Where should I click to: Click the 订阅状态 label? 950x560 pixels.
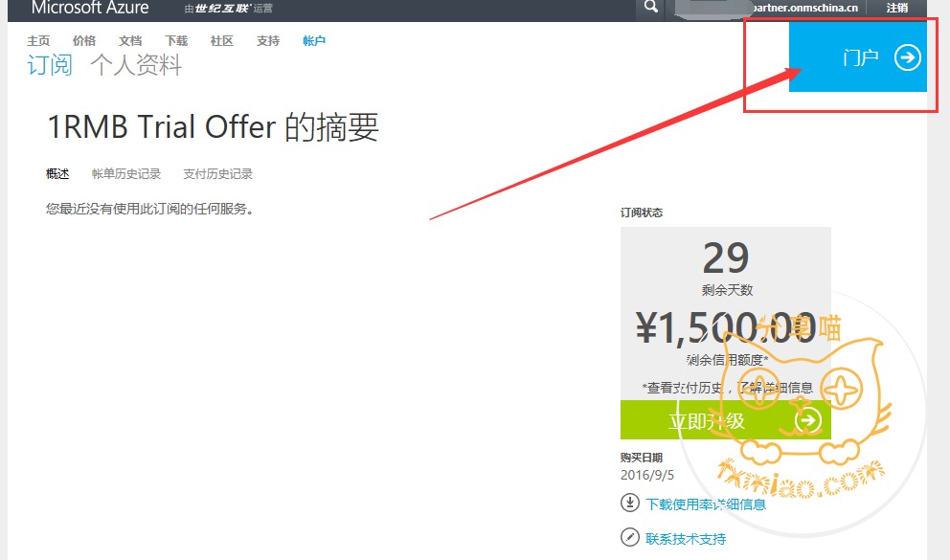click(x=642, y=213)
